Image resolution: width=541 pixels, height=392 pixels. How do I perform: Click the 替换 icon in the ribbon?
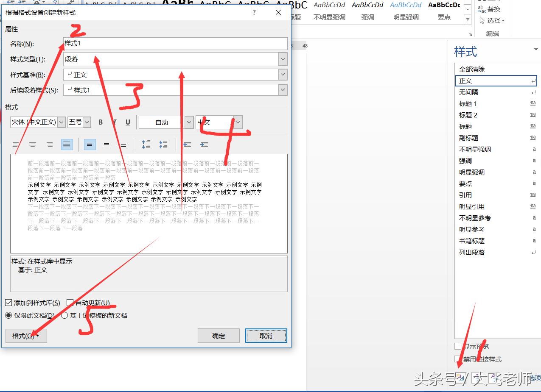(489, 8)
